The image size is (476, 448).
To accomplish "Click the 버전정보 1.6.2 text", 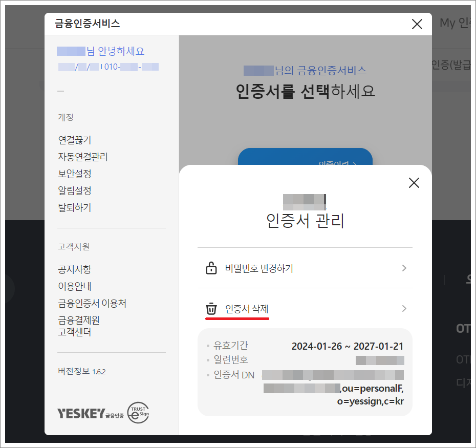I will [82, 372].
